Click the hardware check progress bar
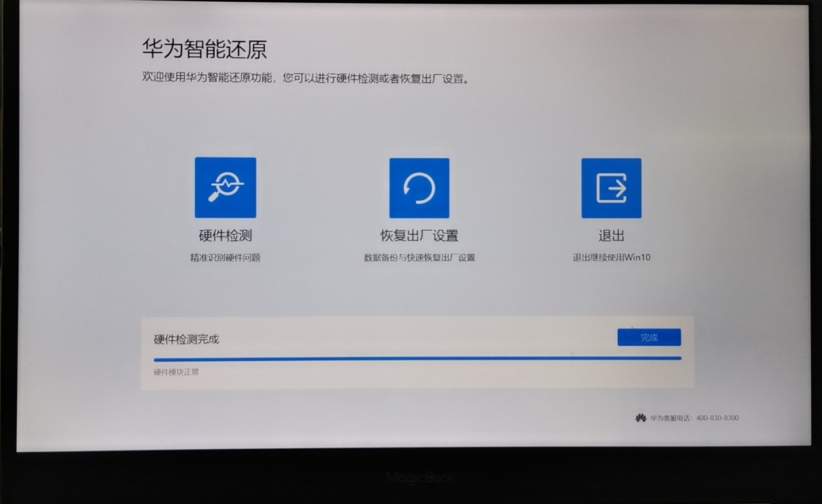This screenshot has height=504, width=822. (x=417, y=358)
